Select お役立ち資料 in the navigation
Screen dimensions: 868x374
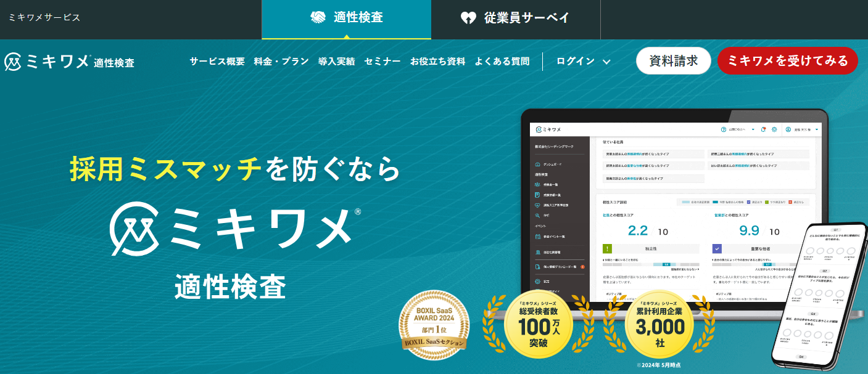pos(438,62)
